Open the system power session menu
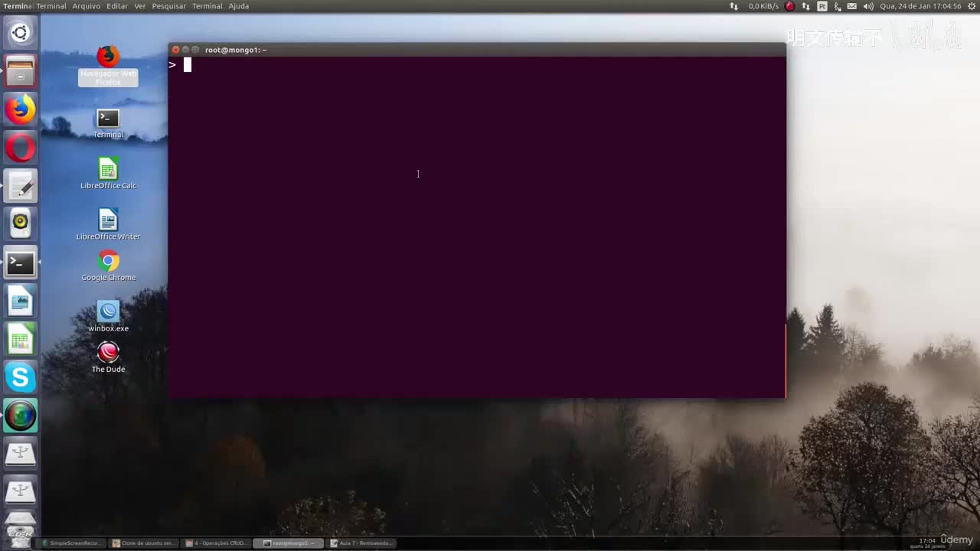The width and height of the screenshot is (980, 551). pyautogui.click(x=972, y=6)
